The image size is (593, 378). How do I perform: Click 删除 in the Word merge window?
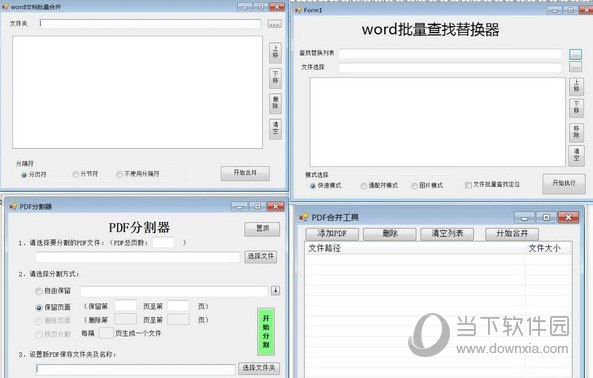pos(275,103)
